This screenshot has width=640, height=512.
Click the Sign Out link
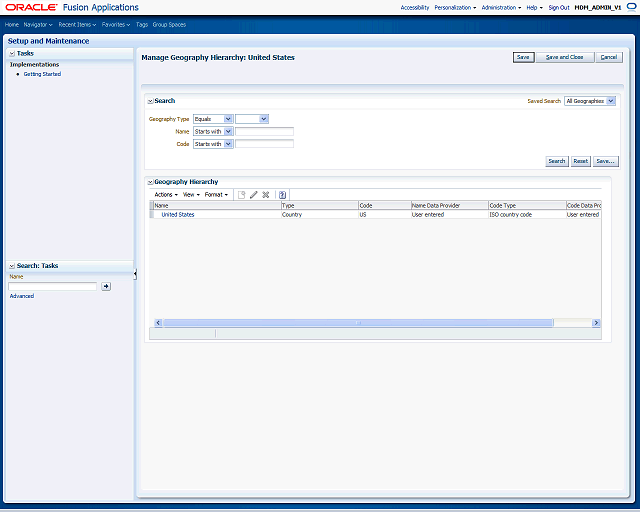pyautogui.click(x=559, y=8)
